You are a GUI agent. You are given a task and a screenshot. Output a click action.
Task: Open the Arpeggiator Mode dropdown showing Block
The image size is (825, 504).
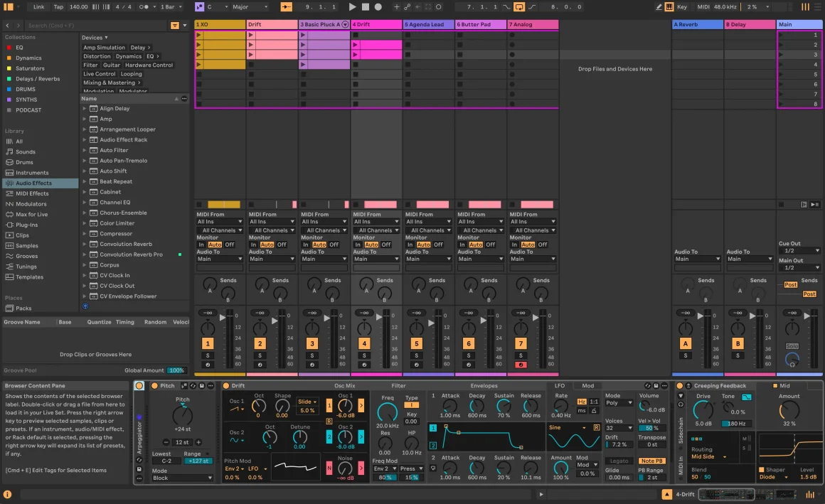click(183, 477)
